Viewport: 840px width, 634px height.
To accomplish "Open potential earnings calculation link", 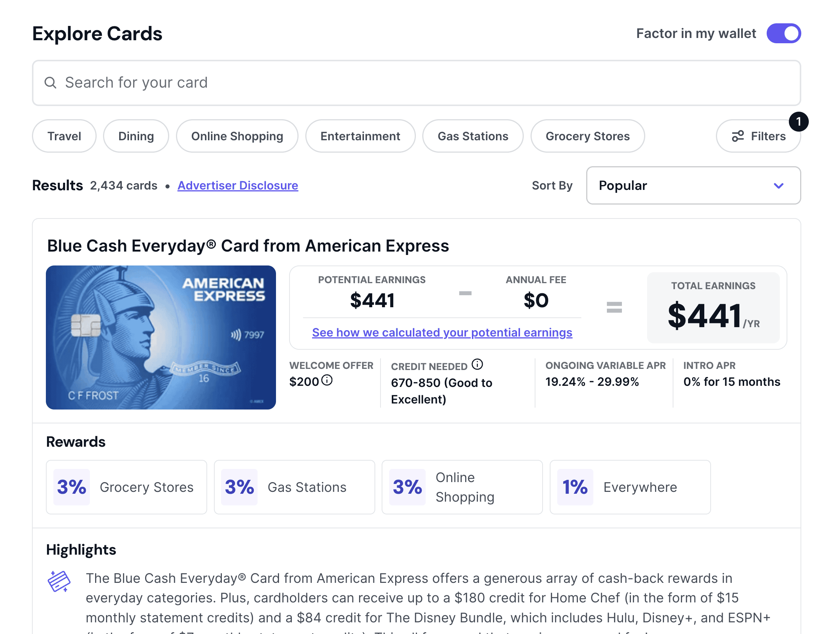I will pos(442,332).
